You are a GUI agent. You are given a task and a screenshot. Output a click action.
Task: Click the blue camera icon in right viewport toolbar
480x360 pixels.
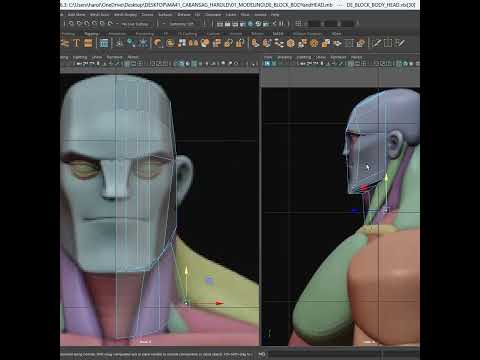coord(268,63)
